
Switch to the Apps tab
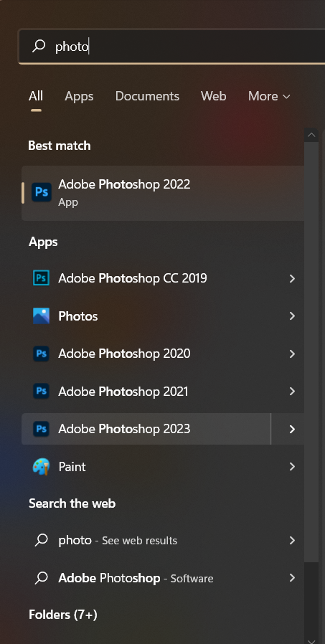[79, 96]
